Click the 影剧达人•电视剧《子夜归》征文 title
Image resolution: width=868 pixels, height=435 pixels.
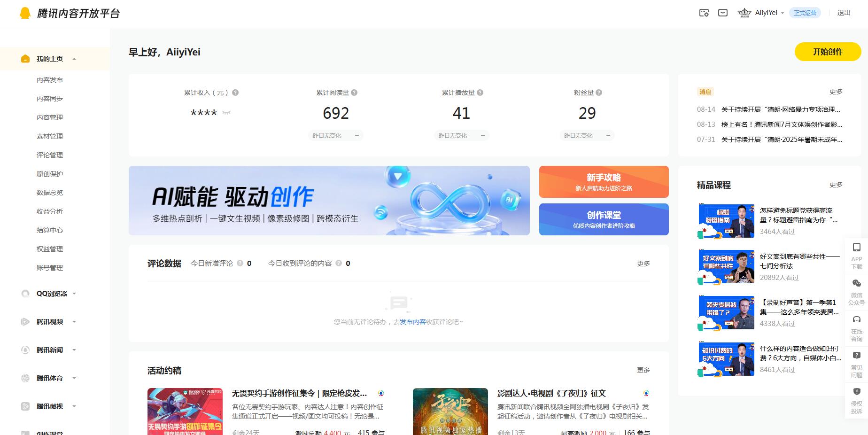point(551,393)
